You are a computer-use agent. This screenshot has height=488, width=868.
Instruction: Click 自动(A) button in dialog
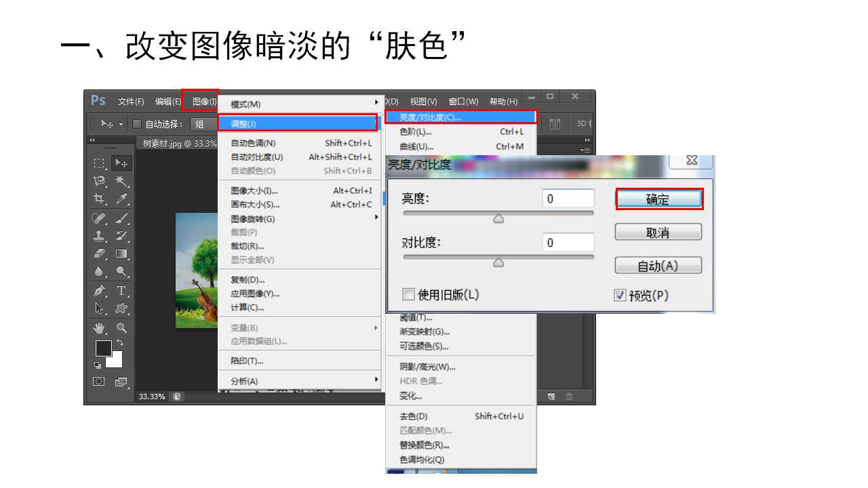click(658, 266)
